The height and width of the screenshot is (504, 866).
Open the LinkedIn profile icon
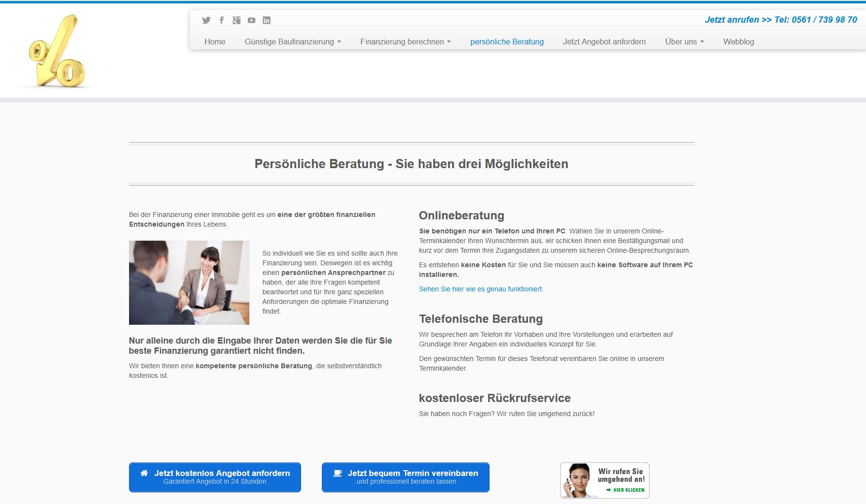coord(266,20)
